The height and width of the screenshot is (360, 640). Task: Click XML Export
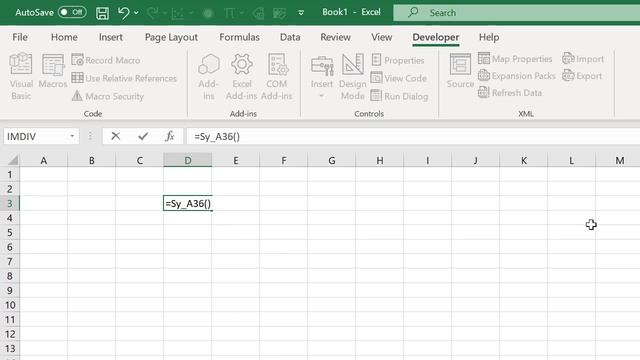(582, 76)
